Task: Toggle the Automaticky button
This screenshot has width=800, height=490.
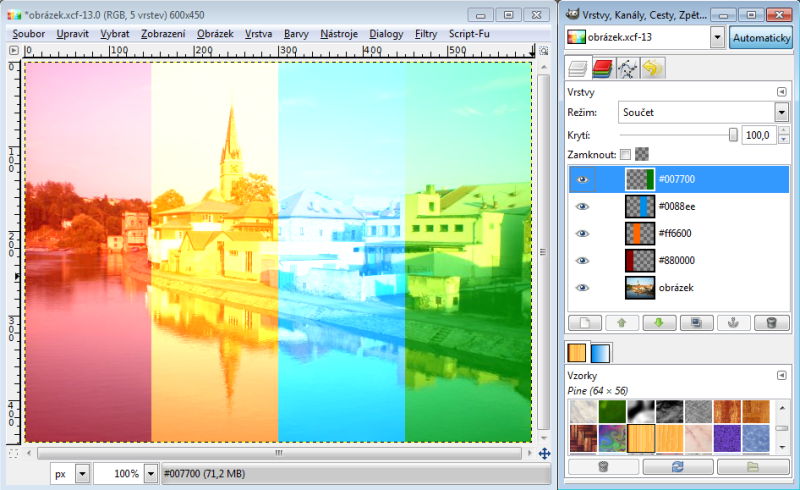Action: (x=761, y=38)
